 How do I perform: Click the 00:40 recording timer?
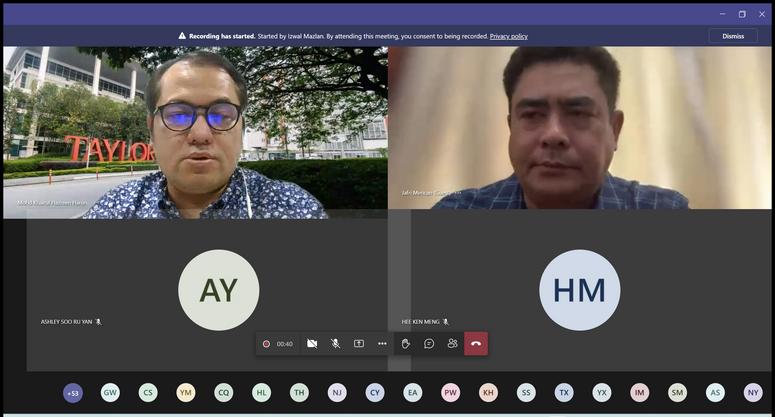[x=285, y=344]
